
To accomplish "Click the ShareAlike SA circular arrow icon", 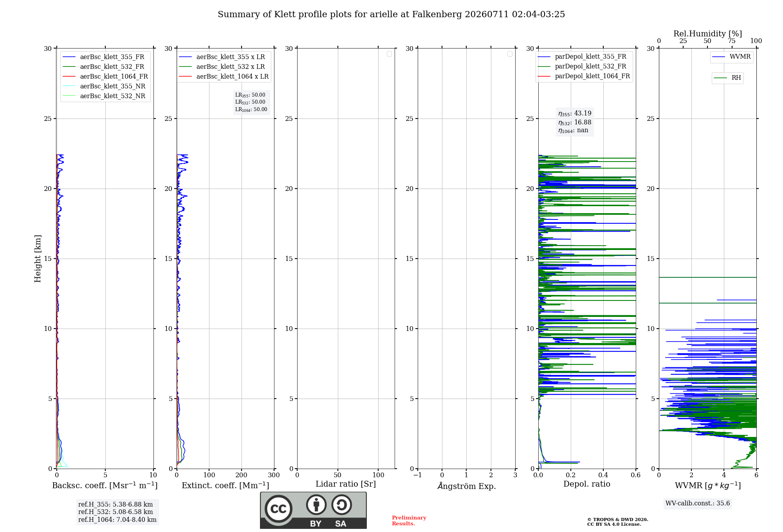I will coord(341,505).
